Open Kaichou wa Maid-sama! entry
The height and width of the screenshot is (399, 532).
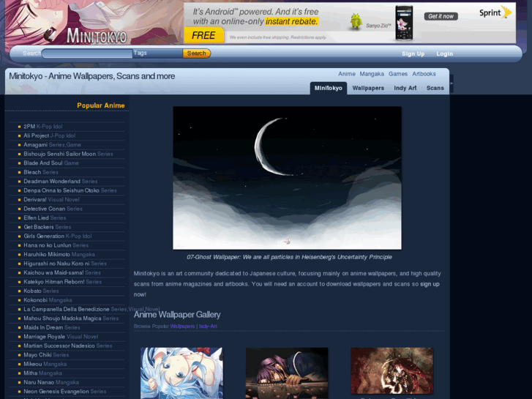(x=53, y=273)
